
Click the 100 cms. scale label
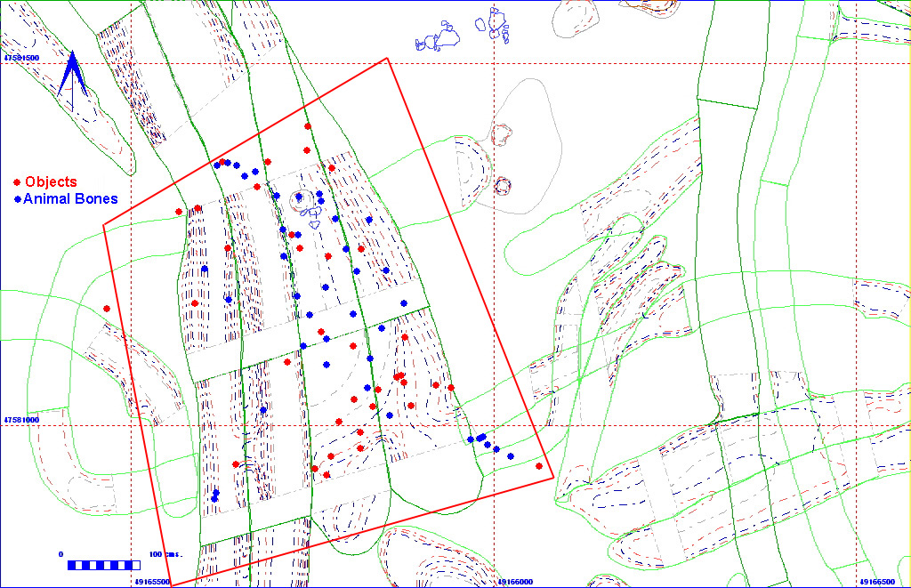(165, 554)
